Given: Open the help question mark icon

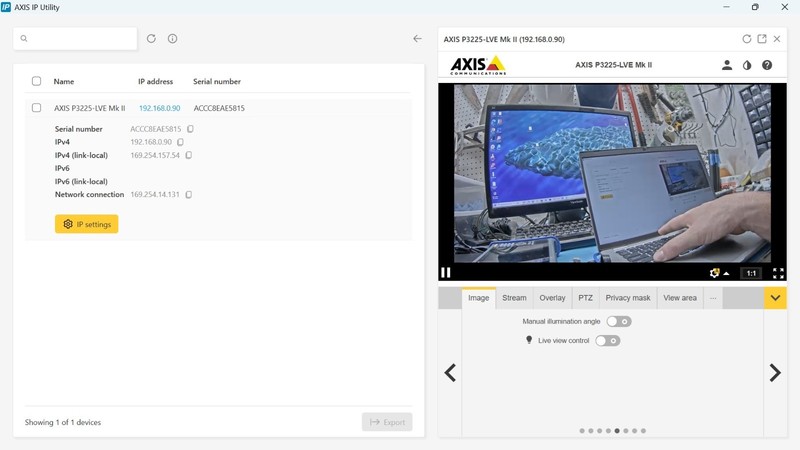Looking at the screenshot, I should pos(767,65).
